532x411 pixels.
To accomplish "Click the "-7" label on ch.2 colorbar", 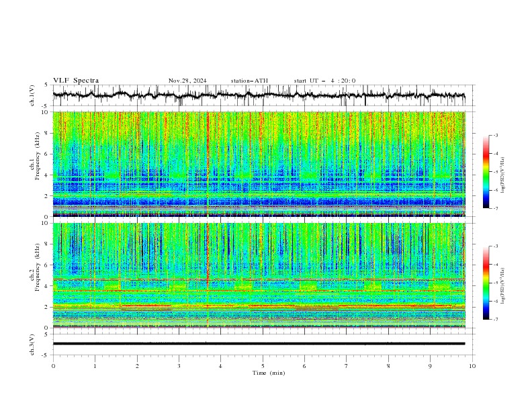I will [x=496, y=320].
